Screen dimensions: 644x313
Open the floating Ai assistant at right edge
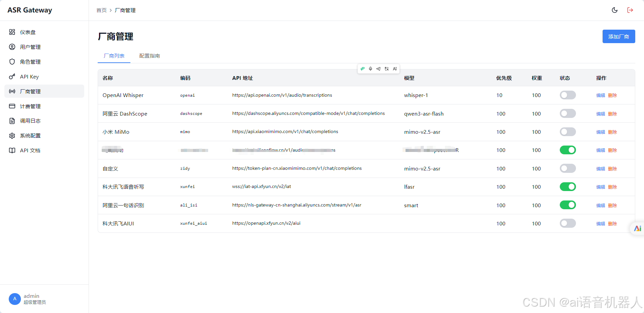tap(637, 228)
